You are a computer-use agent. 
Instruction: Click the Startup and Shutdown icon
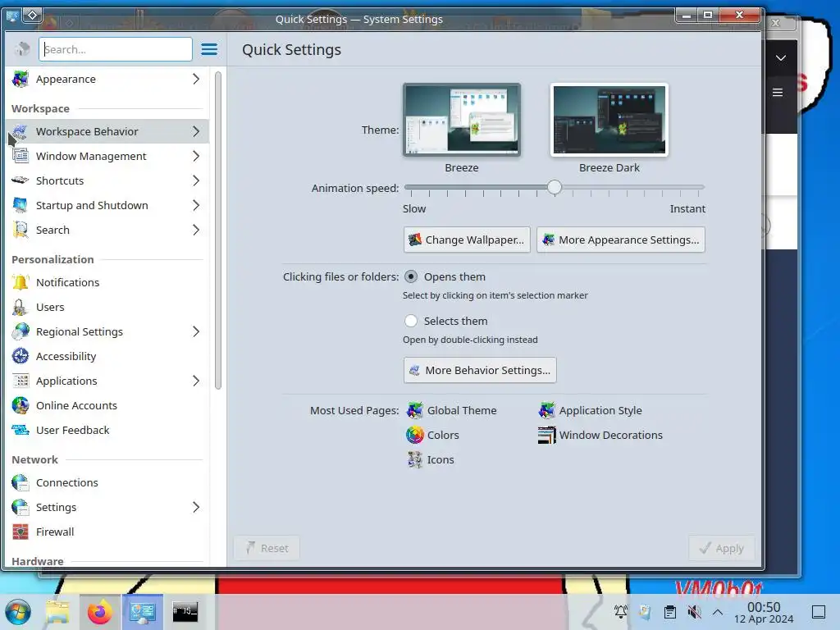coord(21,205)
